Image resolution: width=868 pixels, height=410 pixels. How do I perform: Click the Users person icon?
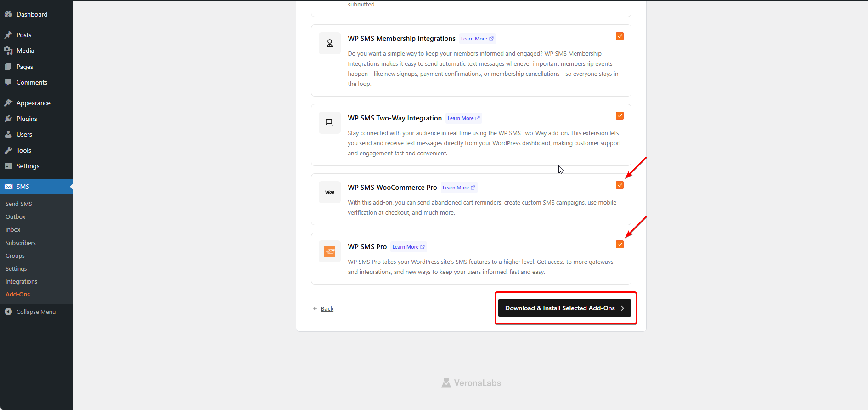pyautogui.click(x=8, y=134)
